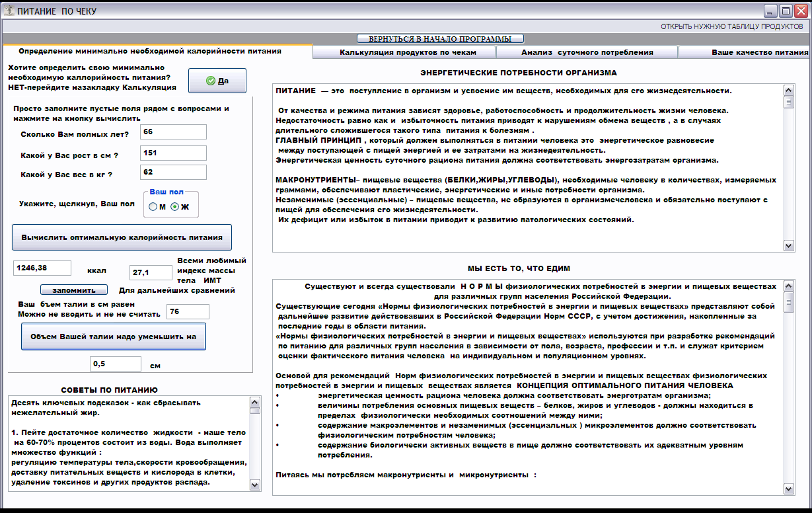
Task: Open the 'Ваше качество питания' tab
Action: (x=759, y=52)
